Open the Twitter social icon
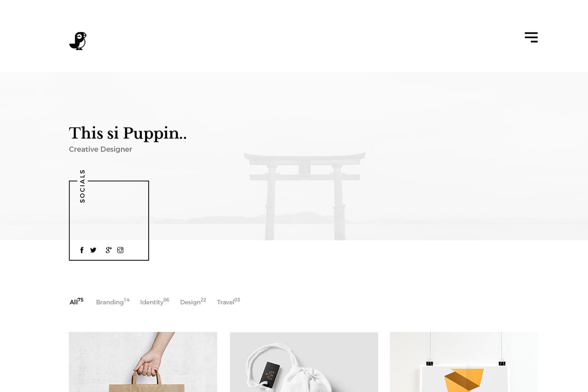Image resolution: width=588 pixels, height=392 pixels. pos(93,250)
